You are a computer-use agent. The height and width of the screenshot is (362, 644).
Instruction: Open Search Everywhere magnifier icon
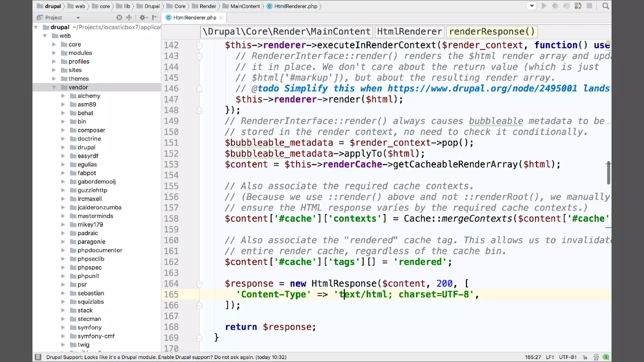[x=606, y=6]
